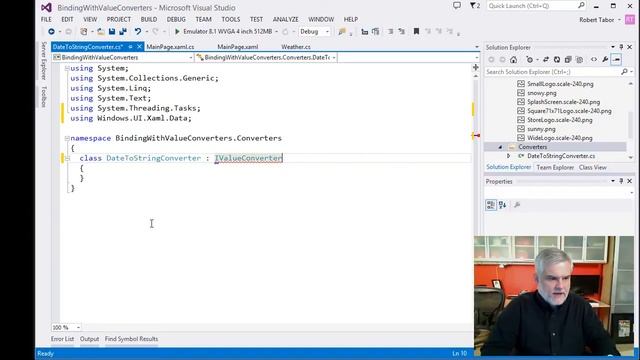Expand the DateToStringConverter.cs tree node

coord(509,156)
